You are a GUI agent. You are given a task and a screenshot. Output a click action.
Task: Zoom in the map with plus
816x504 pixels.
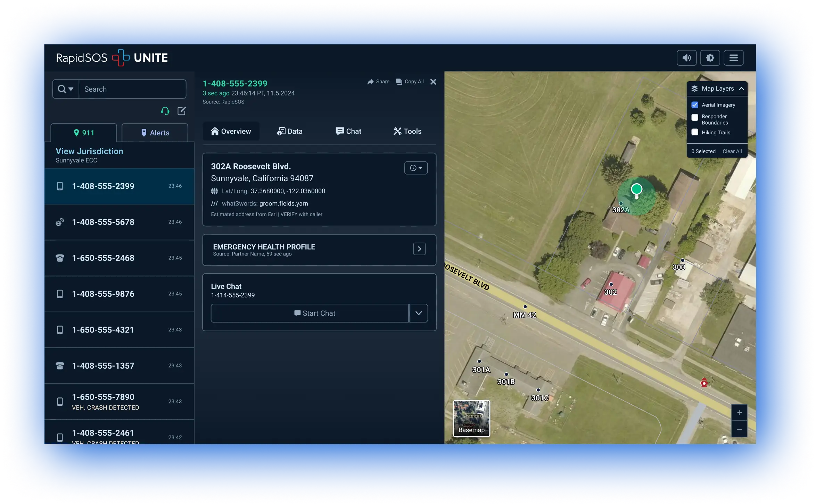point(739,413)
